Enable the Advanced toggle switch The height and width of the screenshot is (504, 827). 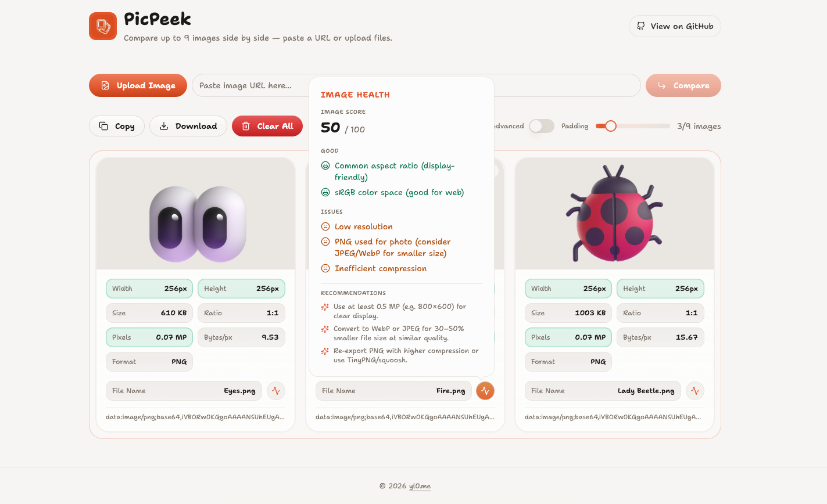(541, 125)
